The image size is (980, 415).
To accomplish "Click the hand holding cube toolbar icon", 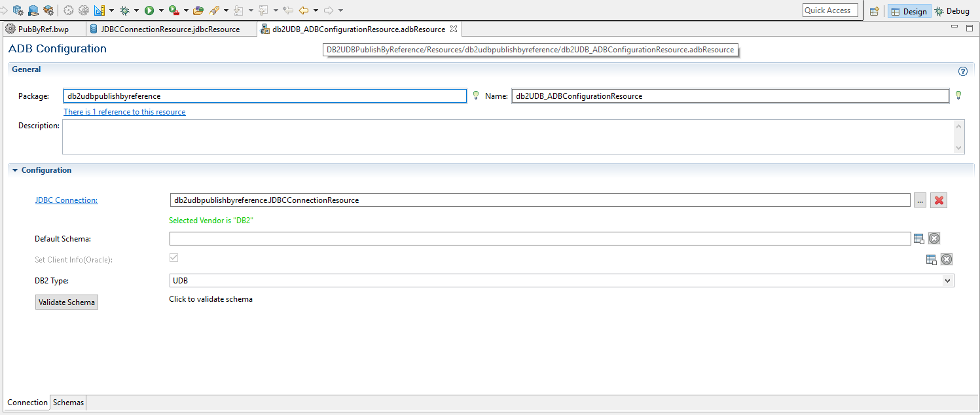I will tap(33, 10).
